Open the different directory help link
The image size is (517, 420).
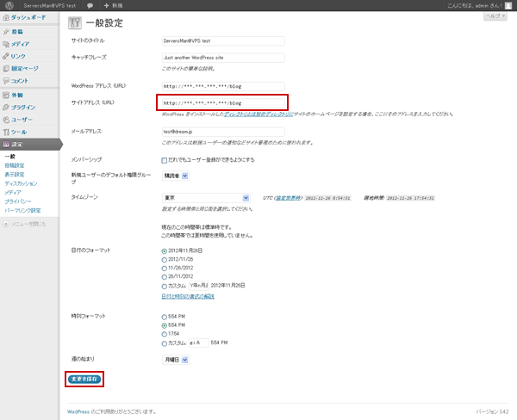[x=258, y=114]
